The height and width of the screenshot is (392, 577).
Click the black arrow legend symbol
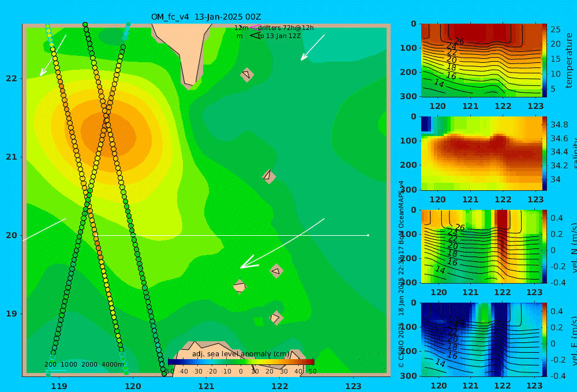255,35
